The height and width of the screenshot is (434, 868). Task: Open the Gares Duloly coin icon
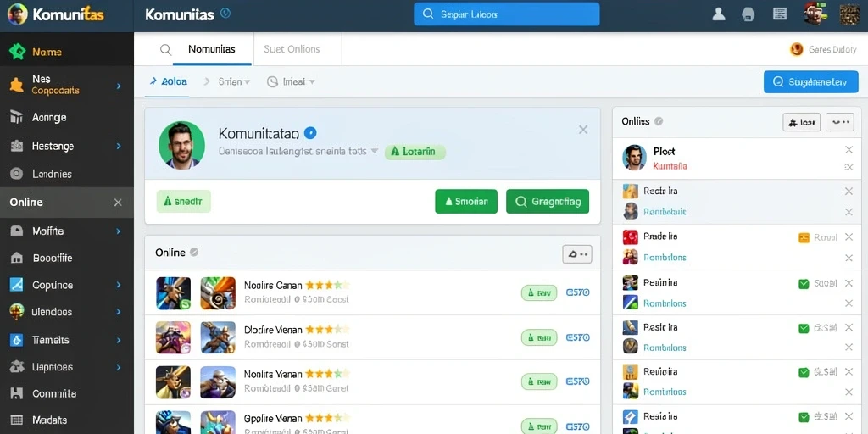coord(796,49)
